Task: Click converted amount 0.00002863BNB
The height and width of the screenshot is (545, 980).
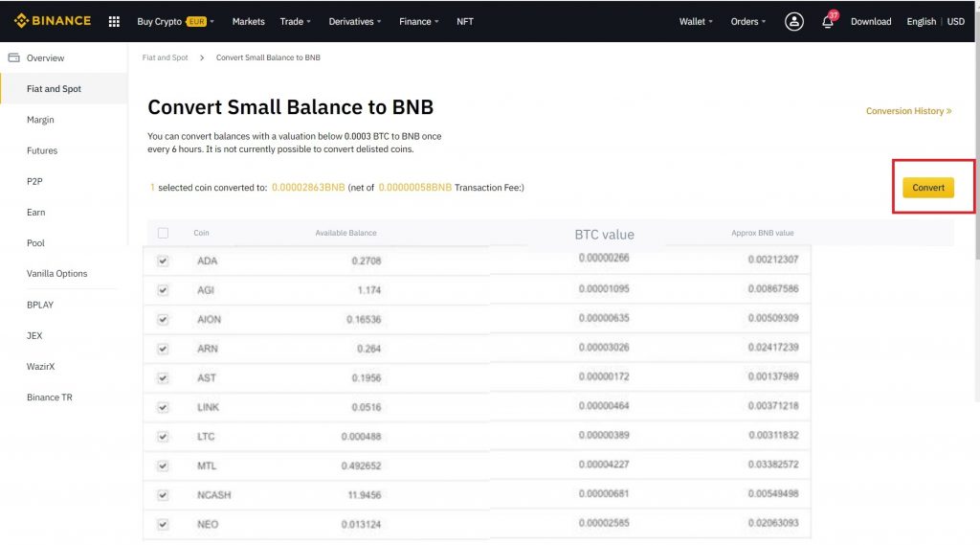Action: point(308,188)
